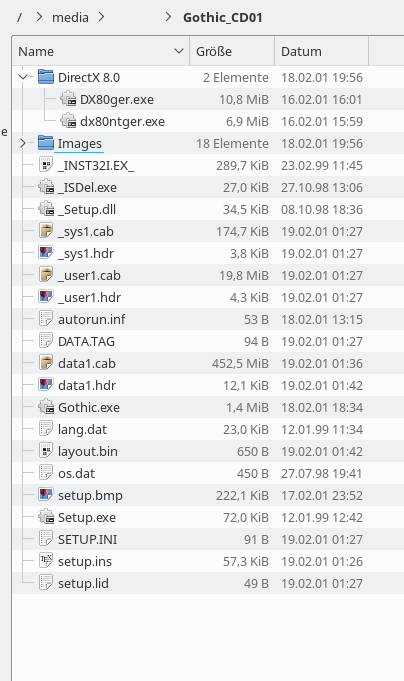Click the _user1.cab archive icon
The width and height of the screenshot is (404, 681).
point(46,275)
